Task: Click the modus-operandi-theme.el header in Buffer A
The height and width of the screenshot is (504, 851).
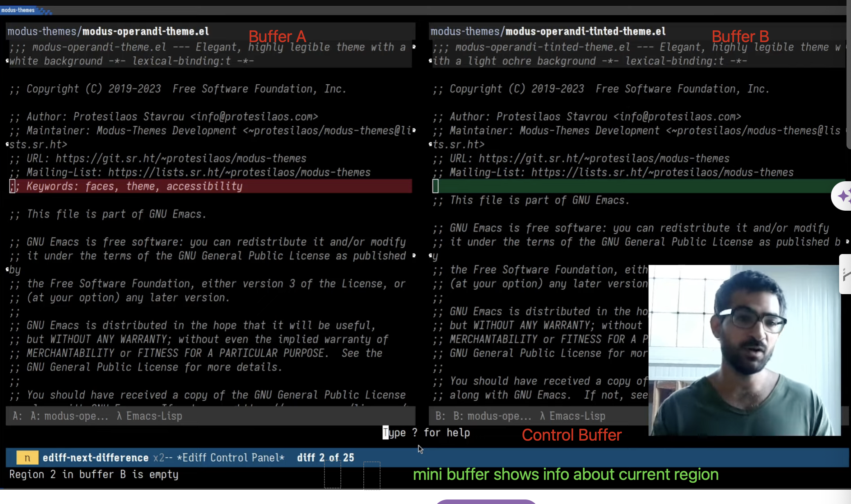Action: [146, 32]
